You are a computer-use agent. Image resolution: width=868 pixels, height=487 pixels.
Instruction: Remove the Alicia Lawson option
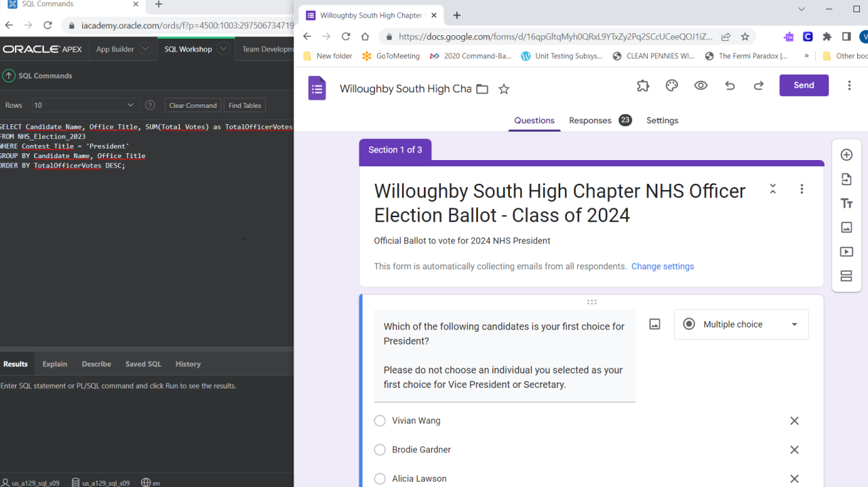coord(794,479)
